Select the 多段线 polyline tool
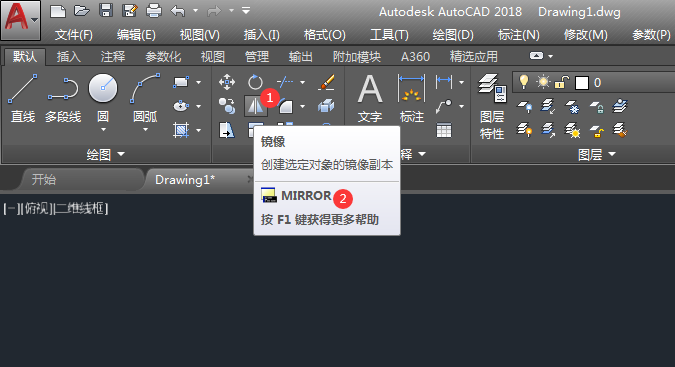Screen dimensions: 675x367 tap(63, 98)
